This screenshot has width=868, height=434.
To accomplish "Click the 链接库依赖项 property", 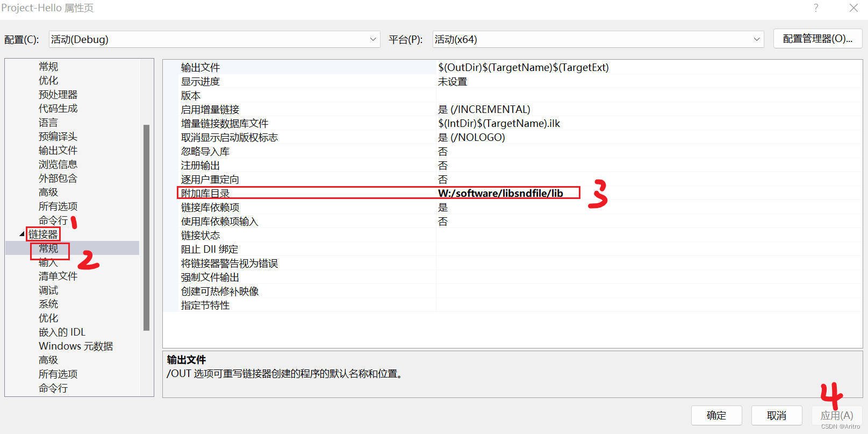I will (x=210, y=208).
